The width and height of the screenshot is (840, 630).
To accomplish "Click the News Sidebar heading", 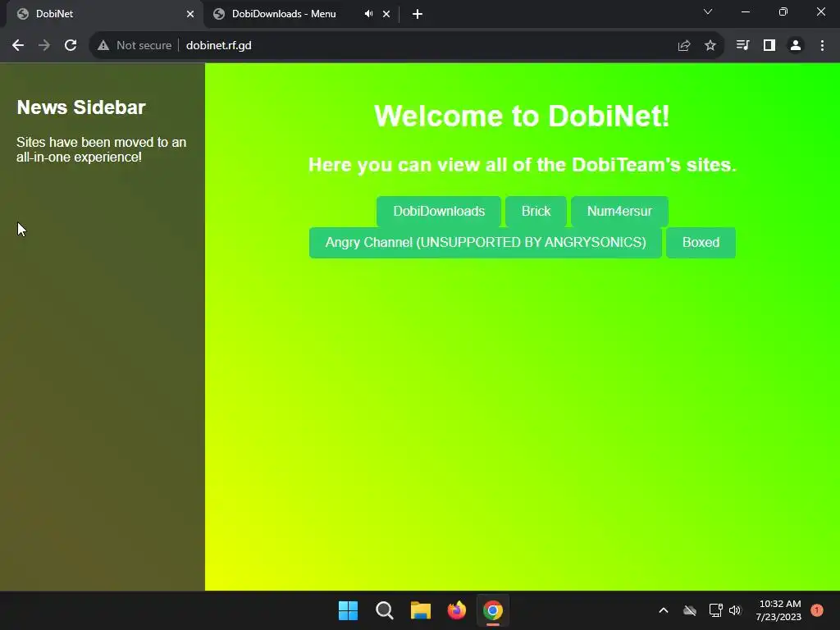I will click(x=81, y=107).
